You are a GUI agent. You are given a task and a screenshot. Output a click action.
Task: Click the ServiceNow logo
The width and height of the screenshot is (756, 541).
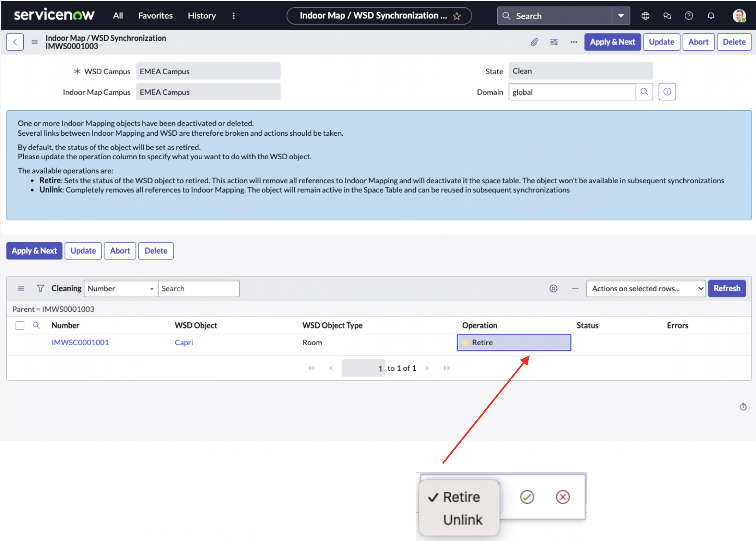coord(54,15)
